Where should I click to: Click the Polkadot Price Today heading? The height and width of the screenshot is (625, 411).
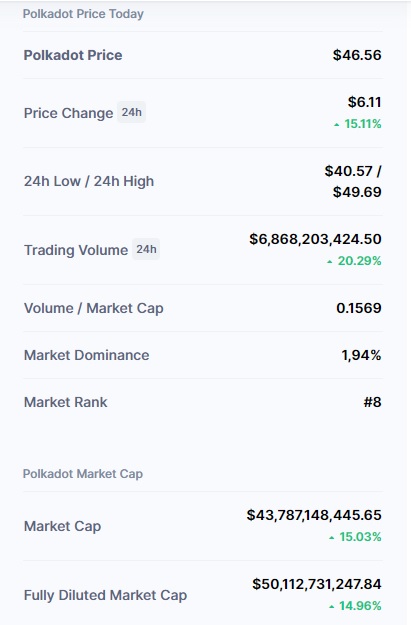[83, 14]
